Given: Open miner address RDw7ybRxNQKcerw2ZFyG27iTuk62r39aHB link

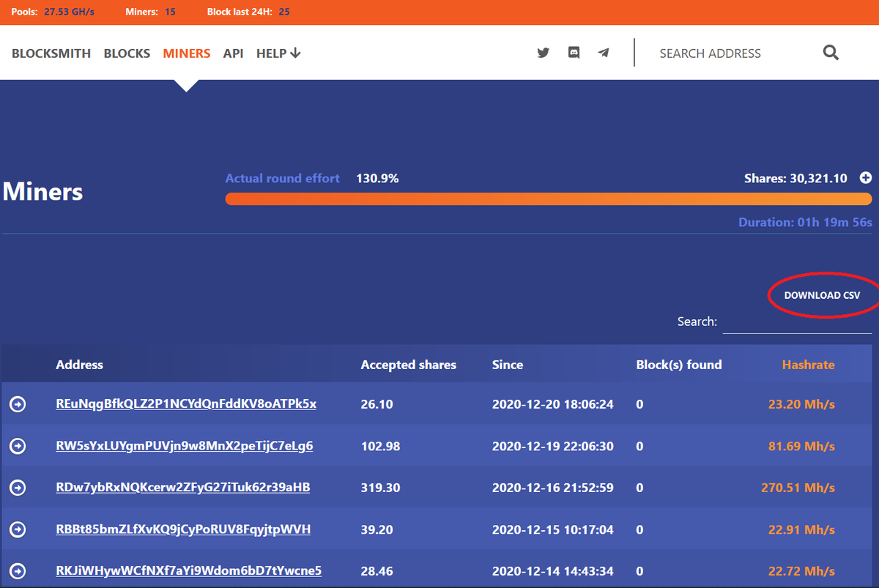Looking at the screenshot, I should click(184, 487).
